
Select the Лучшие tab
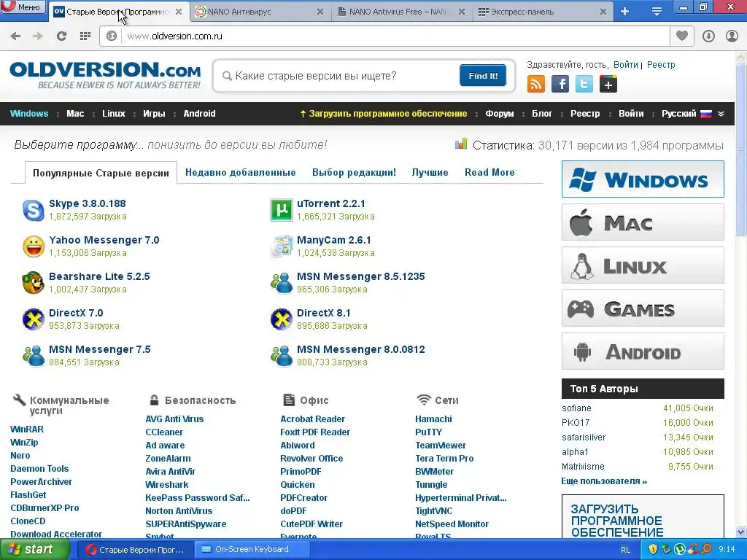(430, 172)
